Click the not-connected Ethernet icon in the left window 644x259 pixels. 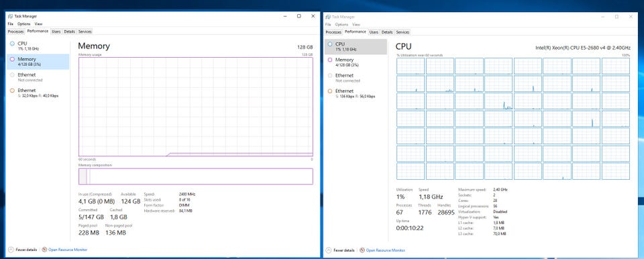12,75
